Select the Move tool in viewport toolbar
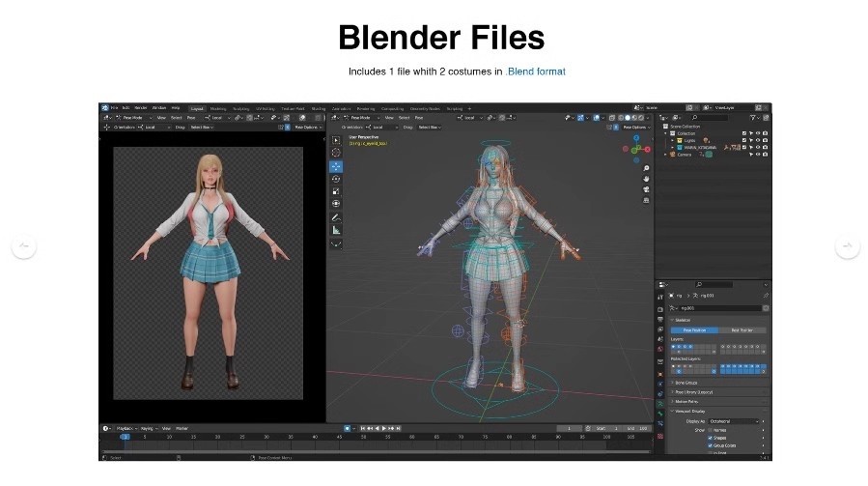Screen dimensions: 868x486 click(x=336, y=166)
